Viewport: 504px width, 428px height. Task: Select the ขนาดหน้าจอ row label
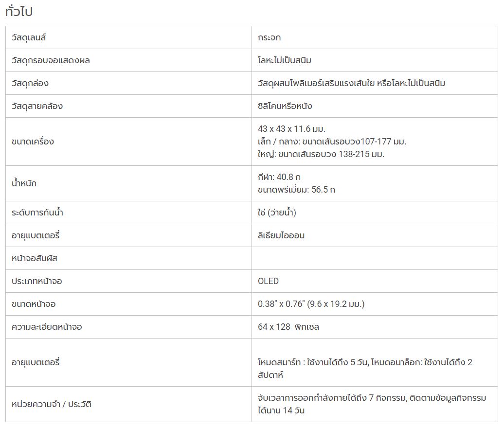coord(34,304)
